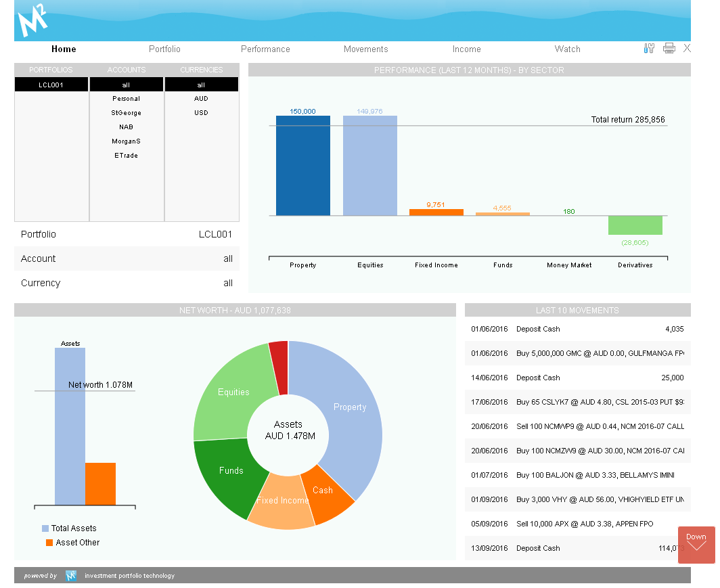The height and width of the screenshot is (588, 720).
Task: Go to the Movements tab
Action: tap(365, 49)
